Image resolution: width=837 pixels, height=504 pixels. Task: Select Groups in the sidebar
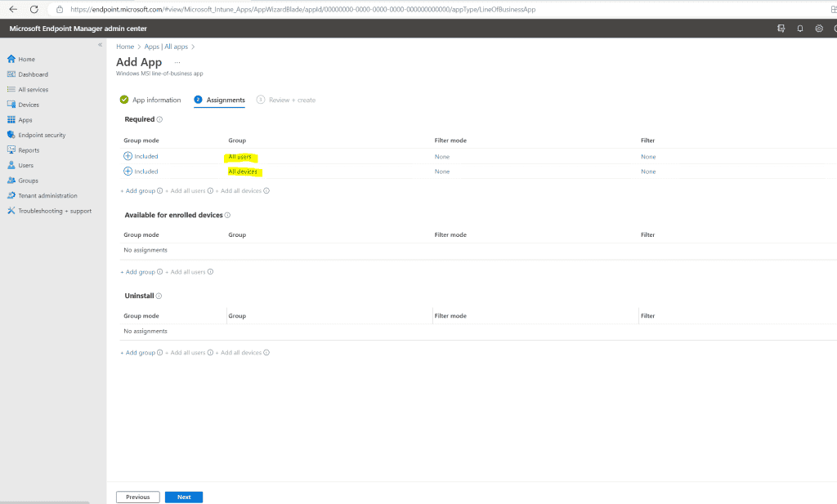(x=29, y=180)
